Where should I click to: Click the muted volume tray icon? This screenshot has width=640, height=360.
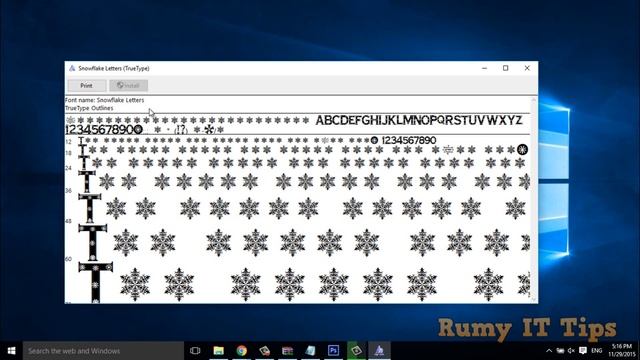(571, 351)
